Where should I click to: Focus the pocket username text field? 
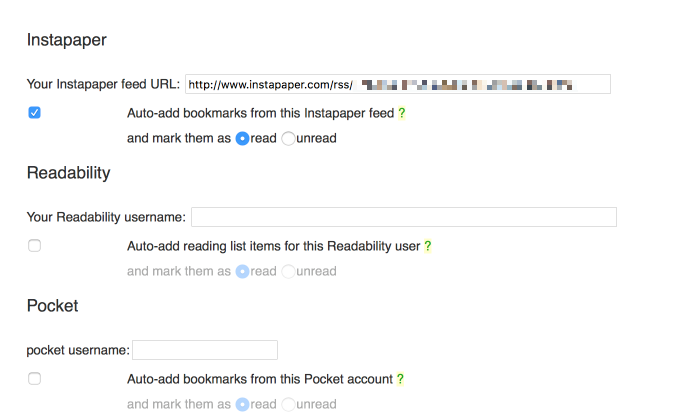tap(204, 350)
